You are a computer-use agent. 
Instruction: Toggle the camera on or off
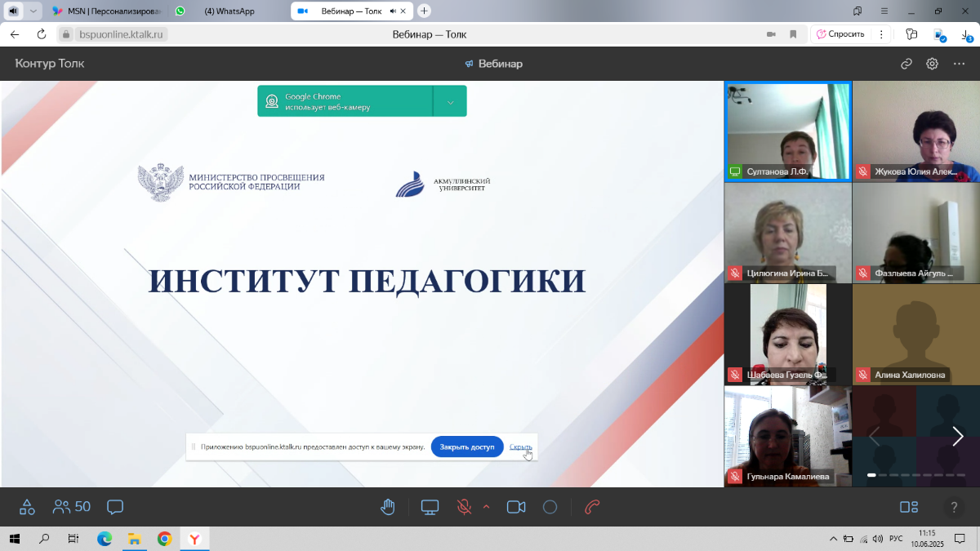516,507
